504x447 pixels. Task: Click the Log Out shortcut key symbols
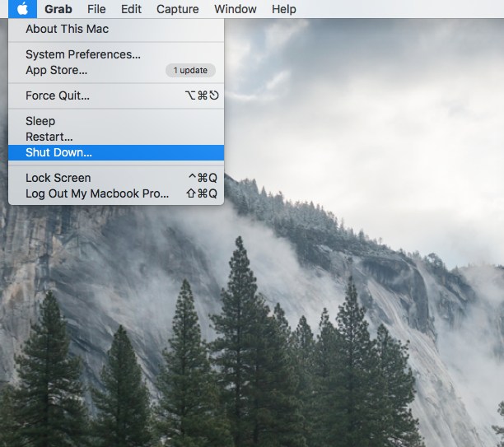(x=202, y=193)
